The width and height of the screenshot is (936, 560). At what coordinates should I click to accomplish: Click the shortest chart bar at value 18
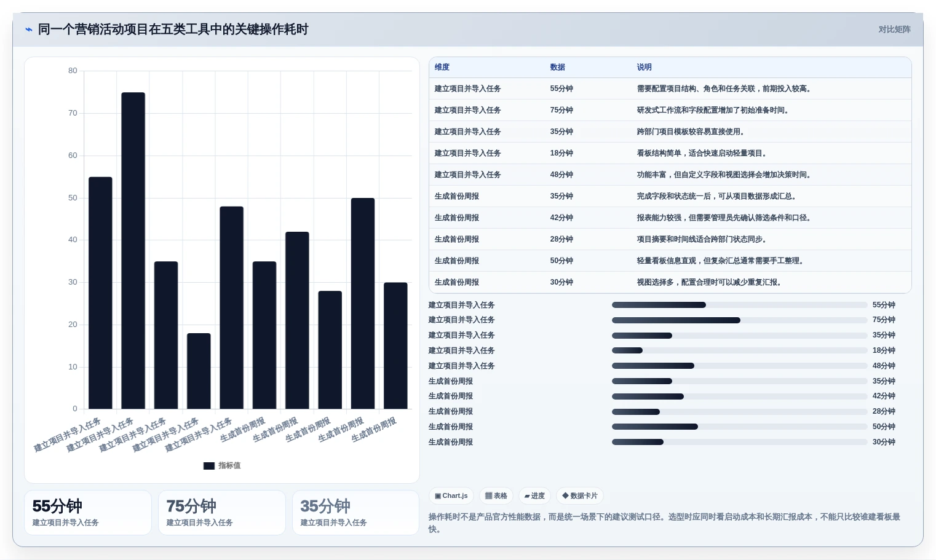tap(199, 371)
